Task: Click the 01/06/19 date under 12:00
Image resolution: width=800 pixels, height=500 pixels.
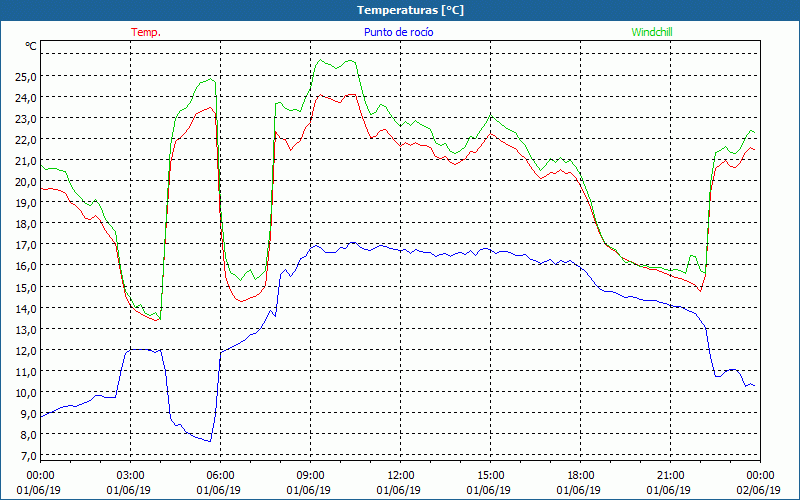Action: click(x=398, y=490)
